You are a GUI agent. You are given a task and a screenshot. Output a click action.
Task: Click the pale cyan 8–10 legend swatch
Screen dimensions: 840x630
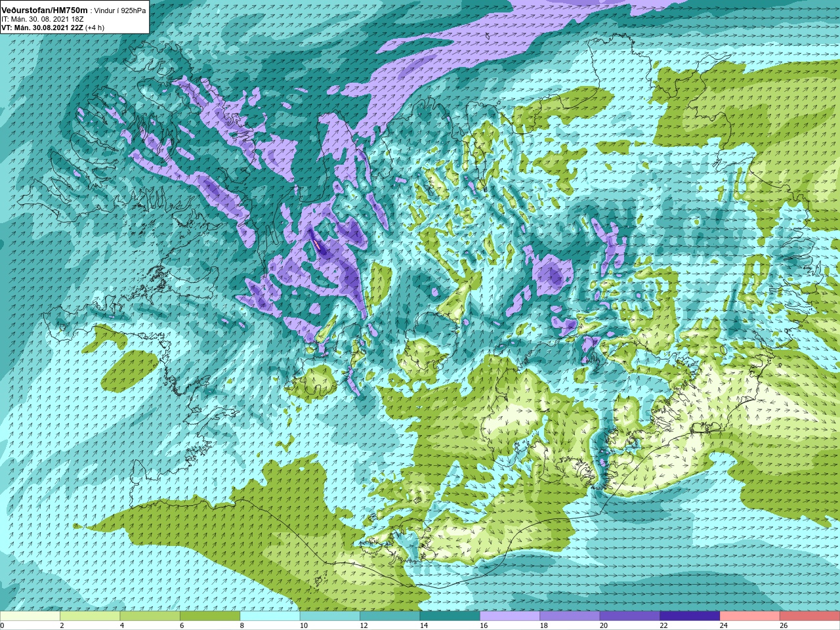270,617
